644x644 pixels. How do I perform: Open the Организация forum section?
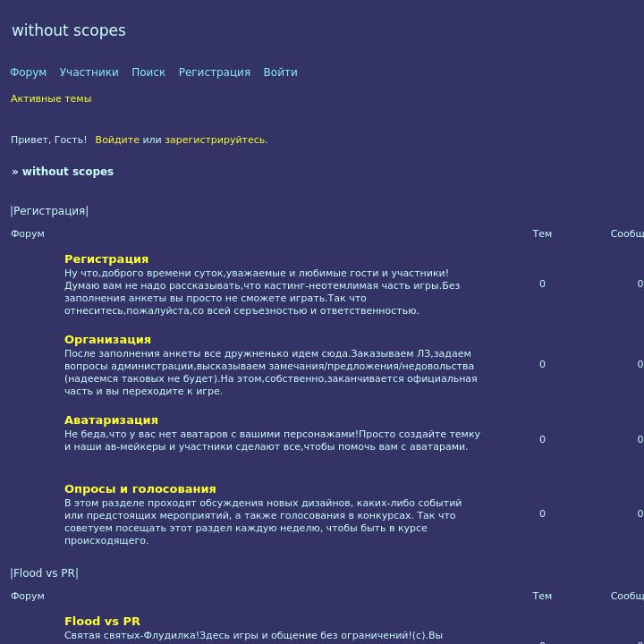pyautogui.click(x=107, y=340)
